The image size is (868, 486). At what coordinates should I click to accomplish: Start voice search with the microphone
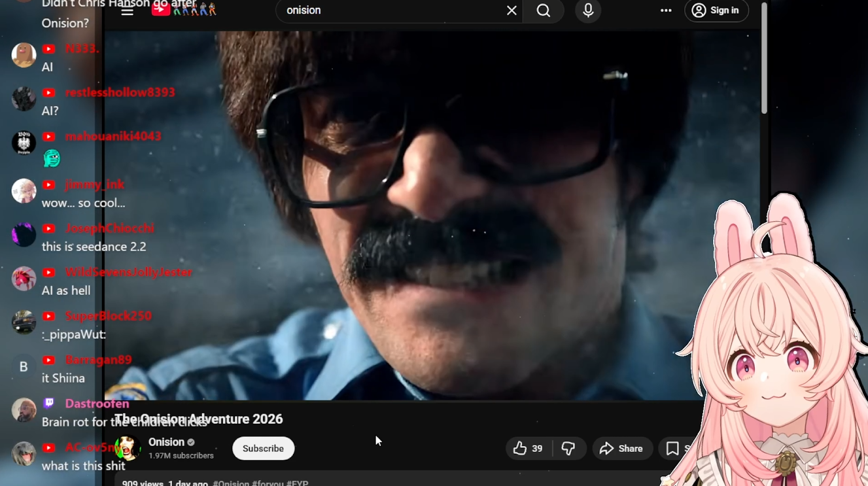click(588, 10)
